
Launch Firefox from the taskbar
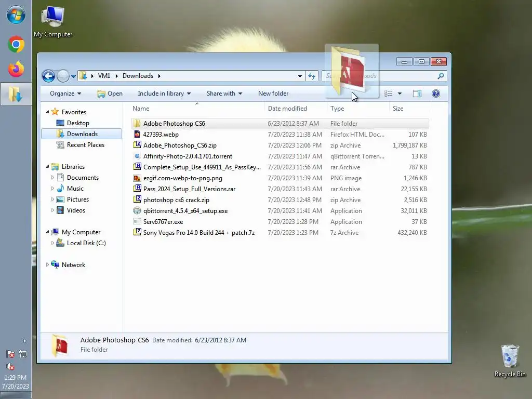tap(16, 69)
